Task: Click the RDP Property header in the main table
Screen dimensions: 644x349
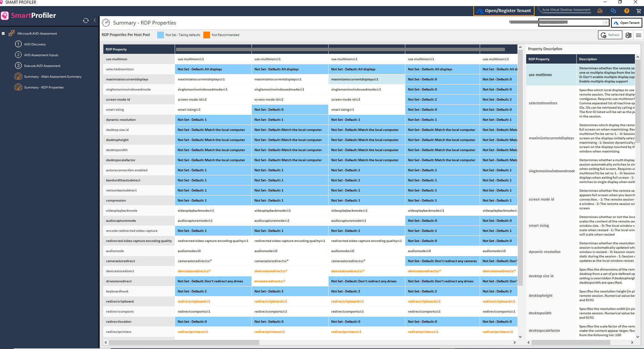Action: [x=139, y=49]
